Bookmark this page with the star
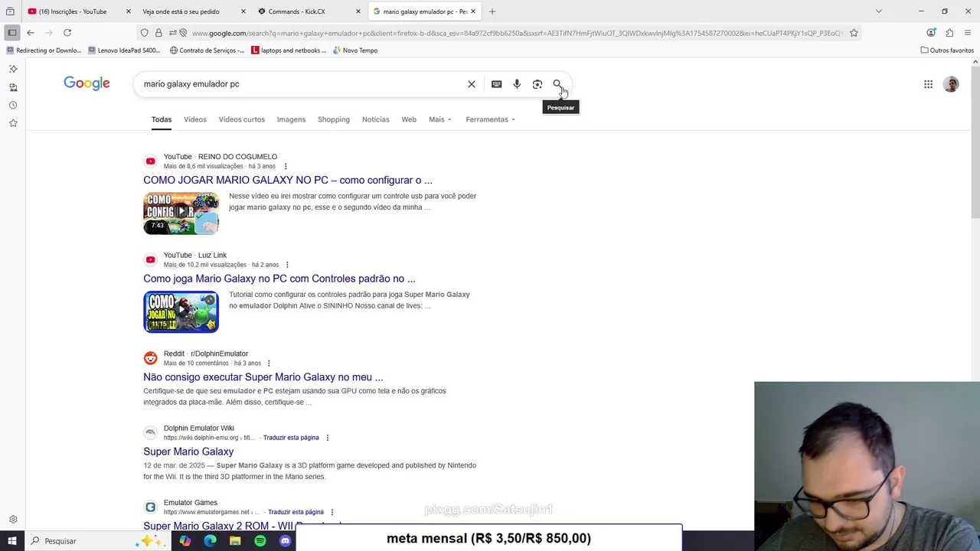The width and height of the screenshot is (980, 551). coord(854,33)
